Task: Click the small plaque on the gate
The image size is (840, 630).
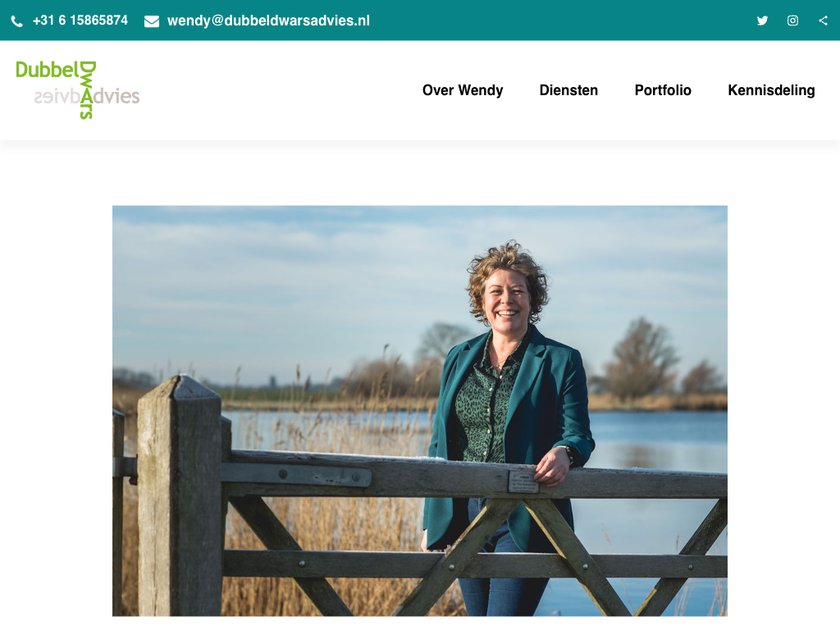Action: pyautogui.click(x=523, y=481)
